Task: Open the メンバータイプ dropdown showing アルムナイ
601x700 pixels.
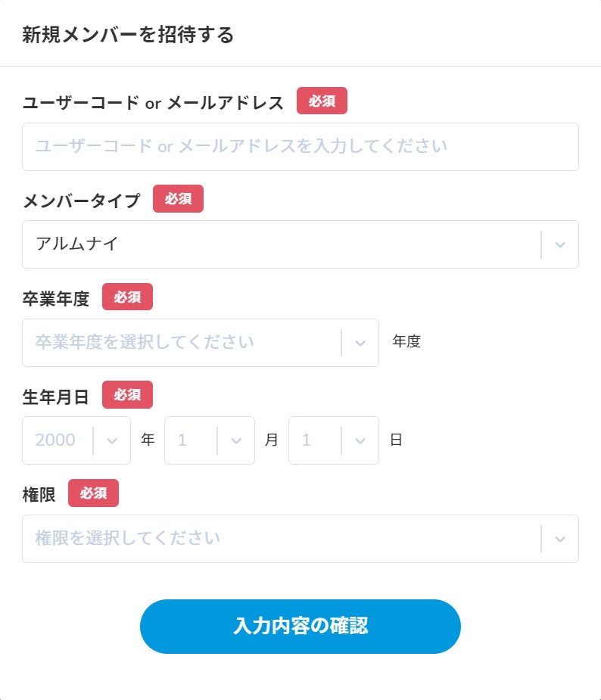Action: 280,244
